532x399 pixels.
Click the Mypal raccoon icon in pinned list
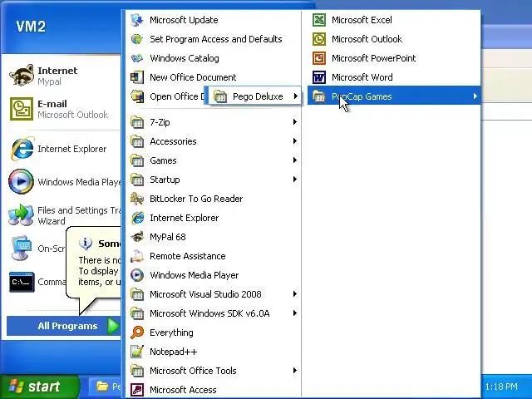[22, 76]
